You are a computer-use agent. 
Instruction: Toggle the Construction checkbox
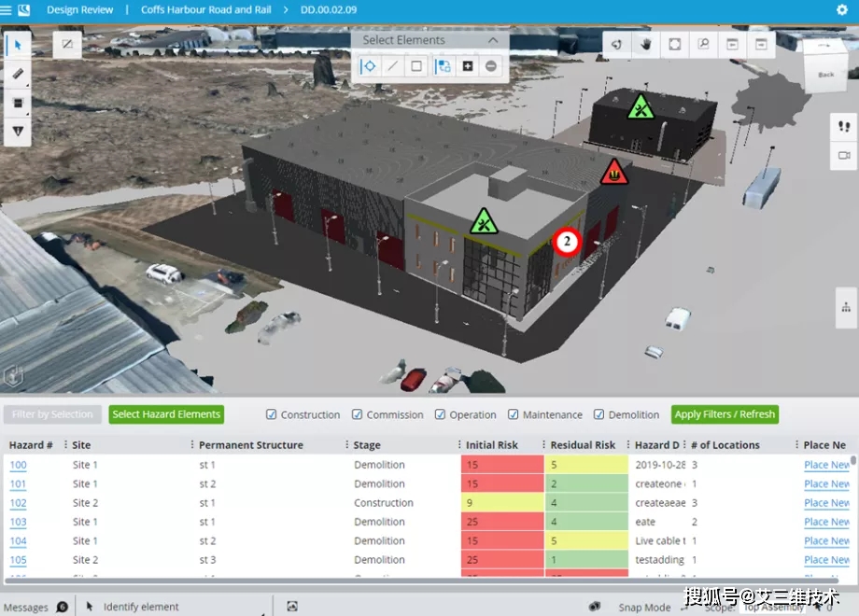coord(272,415)
